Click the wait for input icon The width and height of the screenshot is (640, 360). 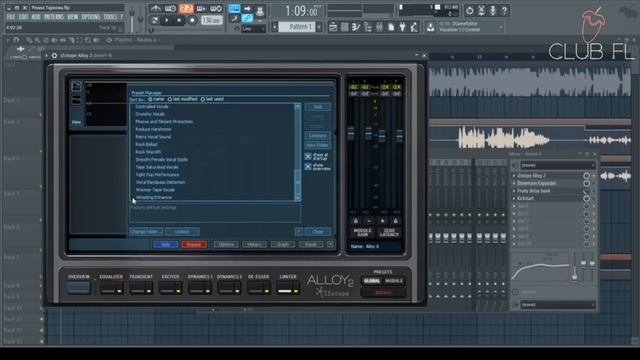171,9
